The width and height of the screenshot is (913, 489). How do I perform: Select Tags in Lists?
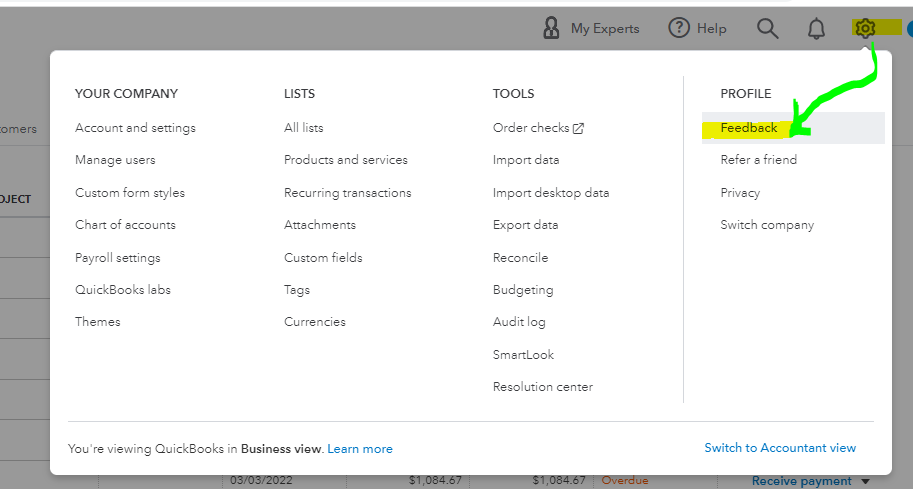(297, 290)
